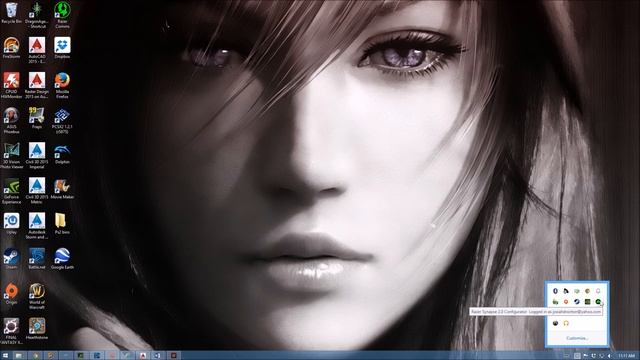
Task: Select the Mozilla Firefox desktop icon
Action: pyautogui.click(x=62, y=85)
